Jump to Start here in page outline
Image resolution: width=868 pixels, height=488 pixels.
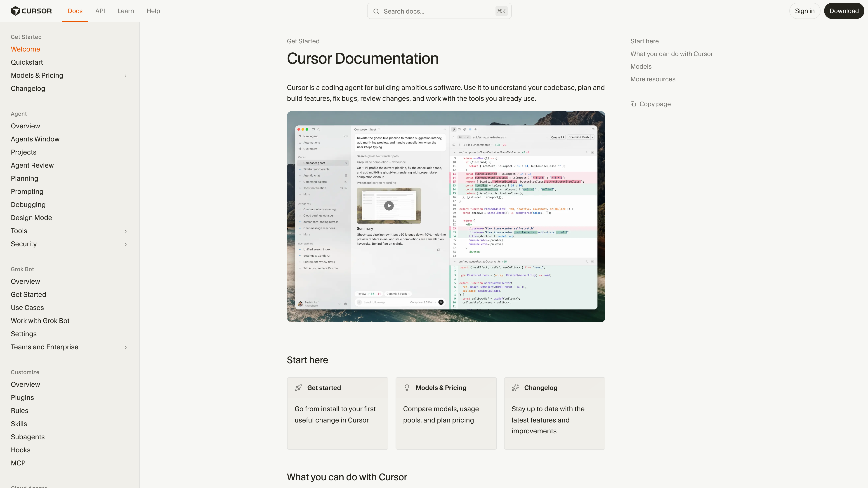[x=644, y=41]
